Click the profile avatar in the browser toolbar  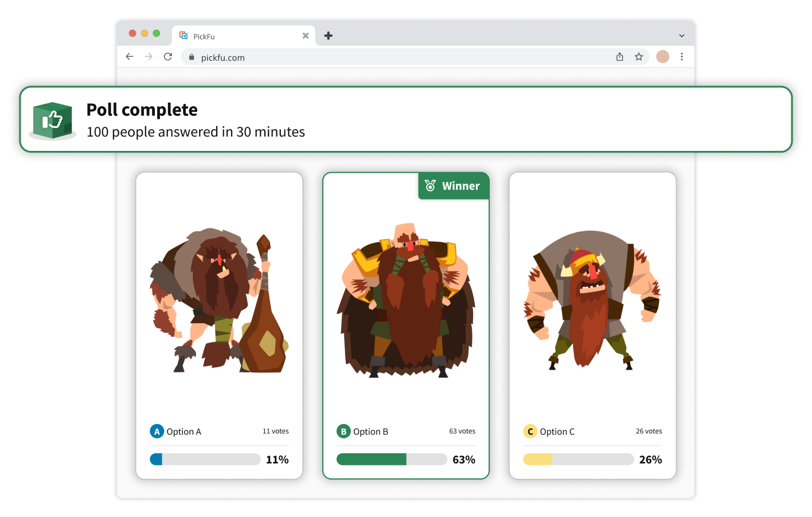[x=662, y=57]
